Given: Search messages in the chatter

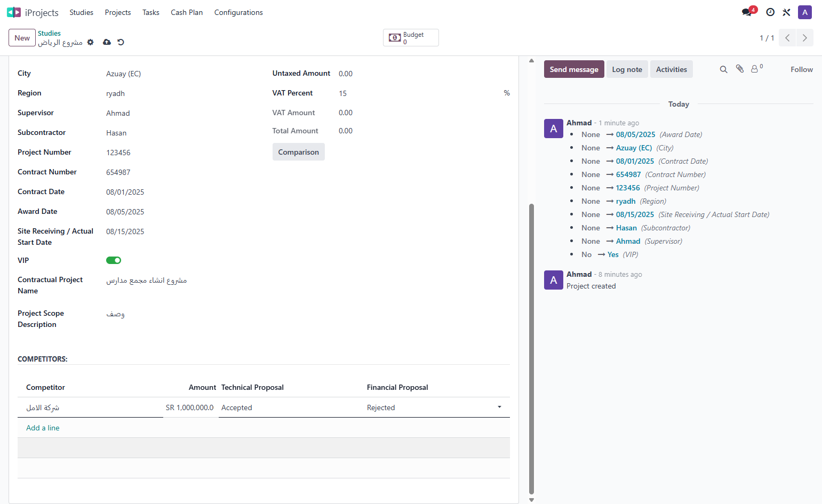Looking at the screenshot, I should (723, 69).
